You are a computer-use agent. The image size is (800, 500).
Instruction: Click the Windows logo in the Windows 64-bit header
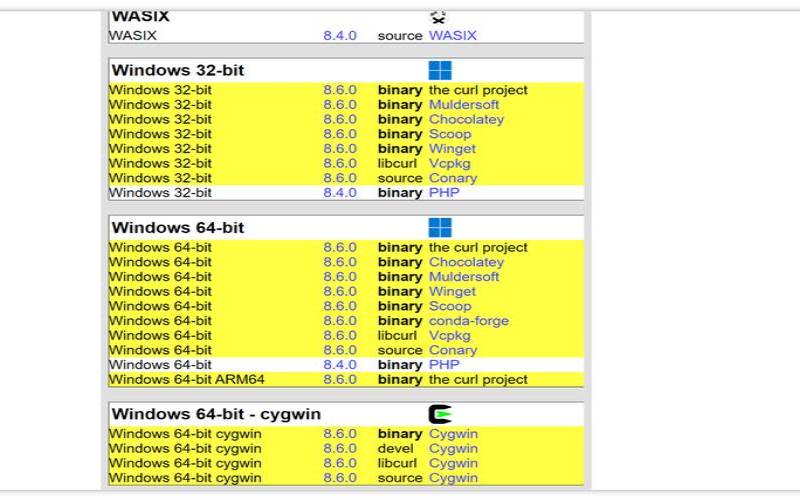coord(440,228)
